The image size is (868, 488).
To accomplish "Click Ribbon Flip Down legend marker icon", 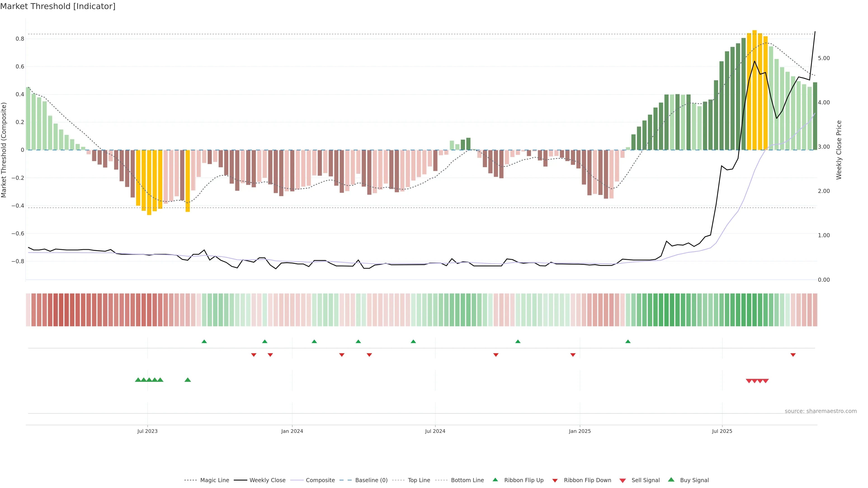I will [x=555, y=480].
